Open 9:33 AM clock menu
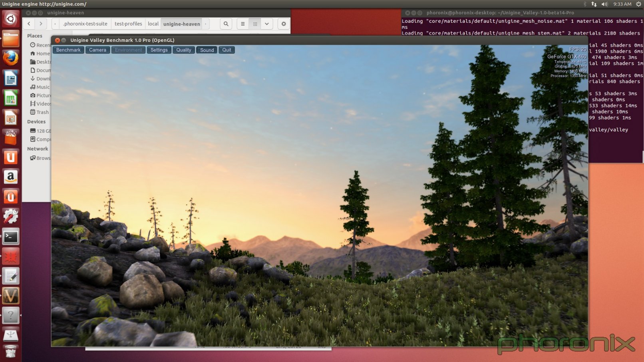The width and height of the screenshot is (644, 362). point(622,4)
